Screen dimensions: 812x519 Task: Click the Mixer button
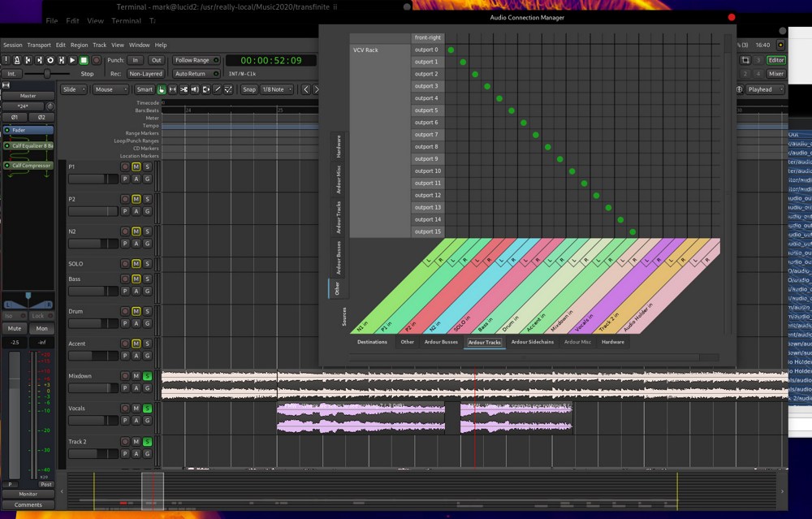pos(775,74)
